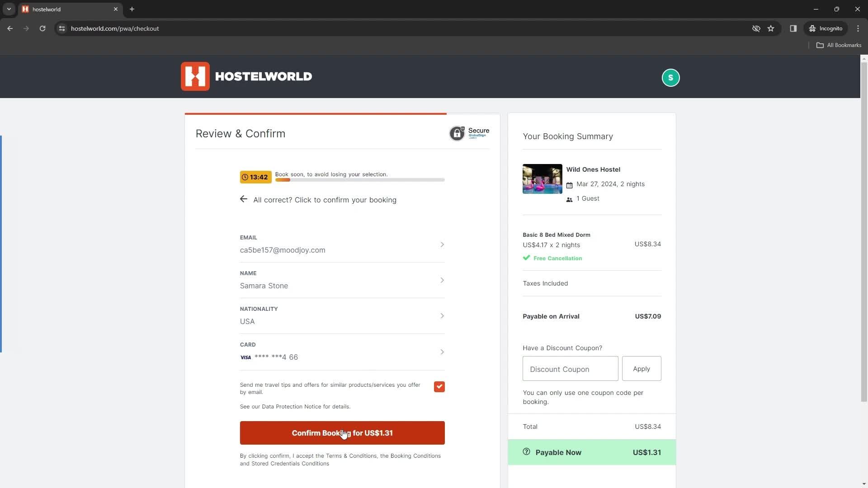
Task: Click the Visa card logo
Action: [x=245, y=357]
